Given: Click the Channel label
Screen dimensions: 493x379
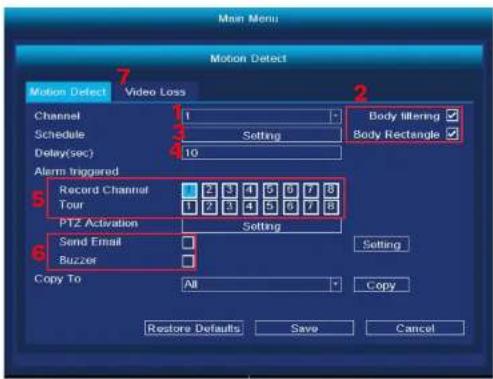Looking at the screenshot, I should [x=57, y=116].
